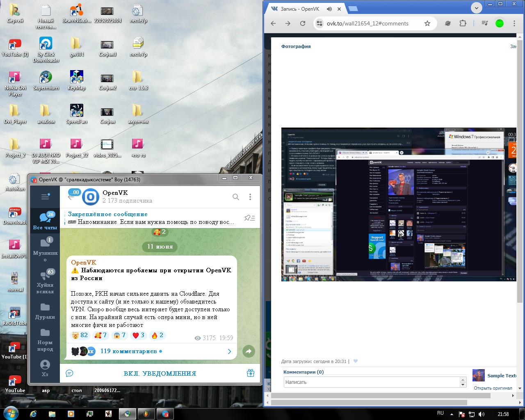
Task: Show hidden system tray icons
Action: pyautogui.click(x=452, y=414)
